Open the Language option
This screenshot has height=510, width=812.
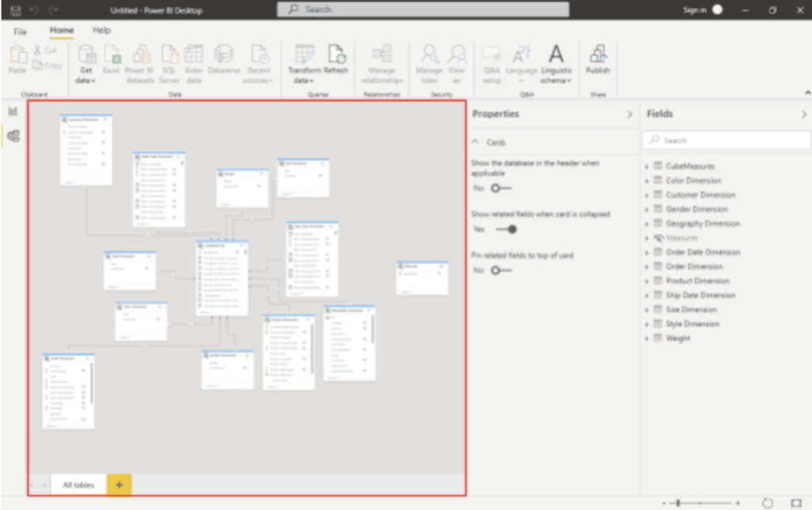click(x=522, y=64)
